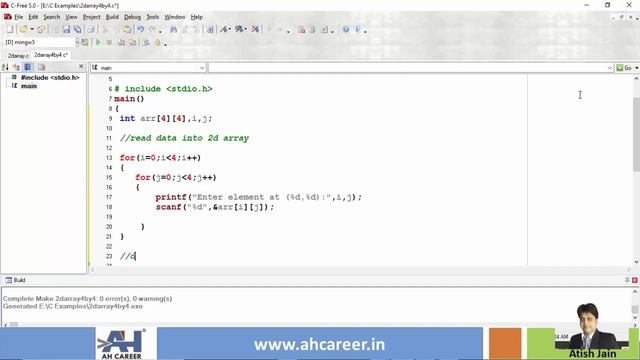Click the percent-sign comment icon

point(239,29)
